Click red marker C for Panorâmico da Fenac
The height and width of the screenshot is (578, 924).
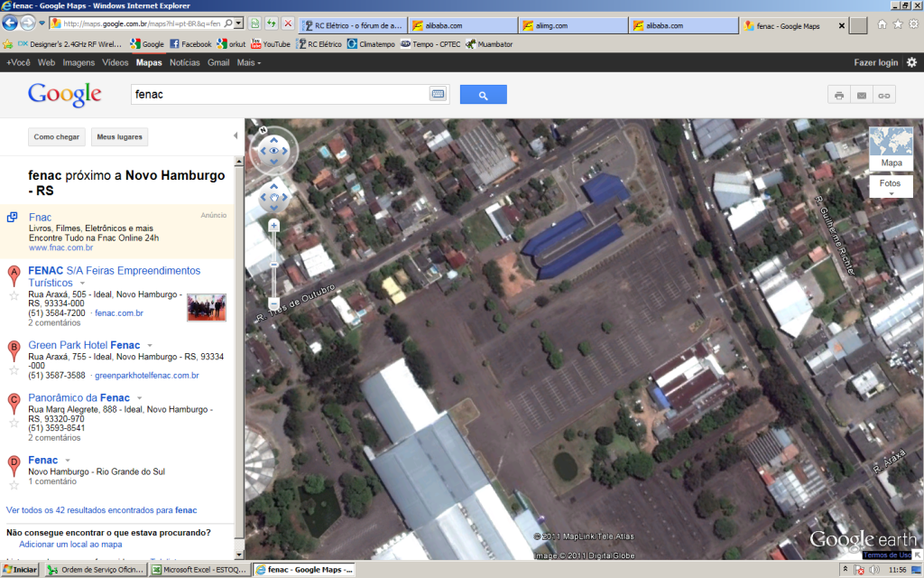click(14, 403)
